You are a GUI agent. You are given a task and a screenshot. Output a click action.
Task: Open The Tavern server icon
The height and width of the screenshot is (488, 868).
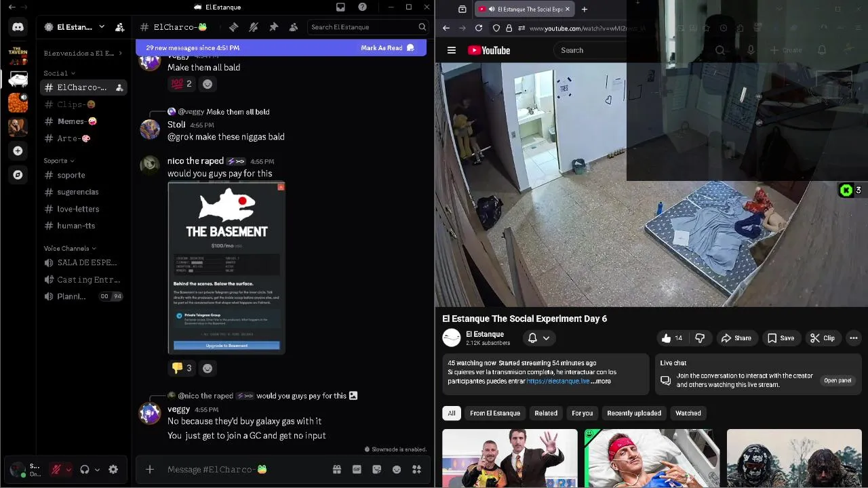click(18, 56)
